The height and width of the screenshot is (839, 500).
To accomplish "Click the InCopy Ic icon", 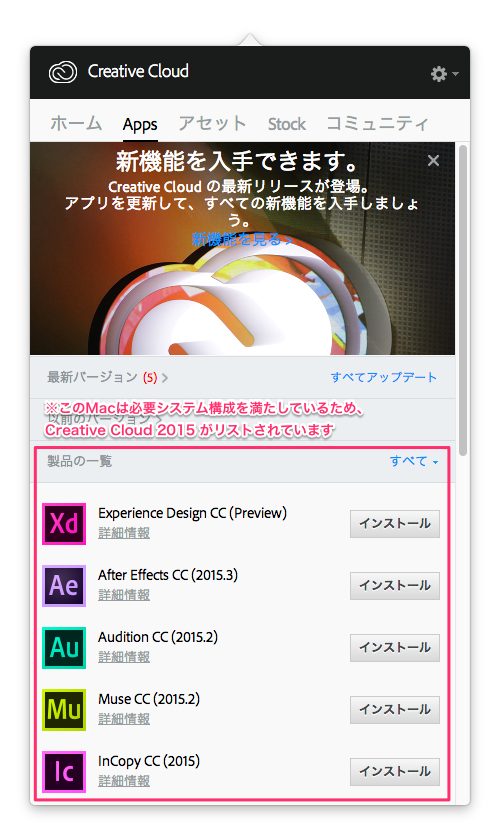I will coord(64,772).
